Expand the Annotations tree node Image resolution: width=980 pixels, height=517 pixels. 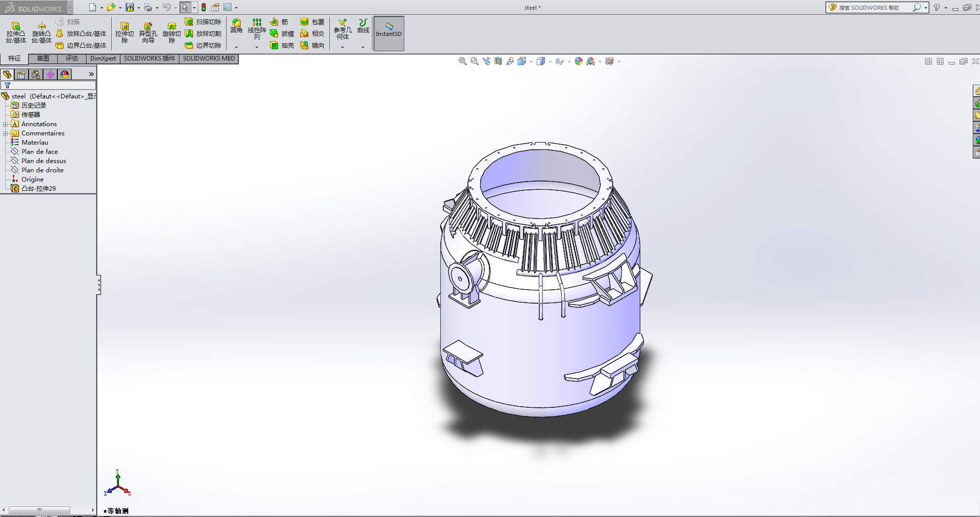coord(5,124)
